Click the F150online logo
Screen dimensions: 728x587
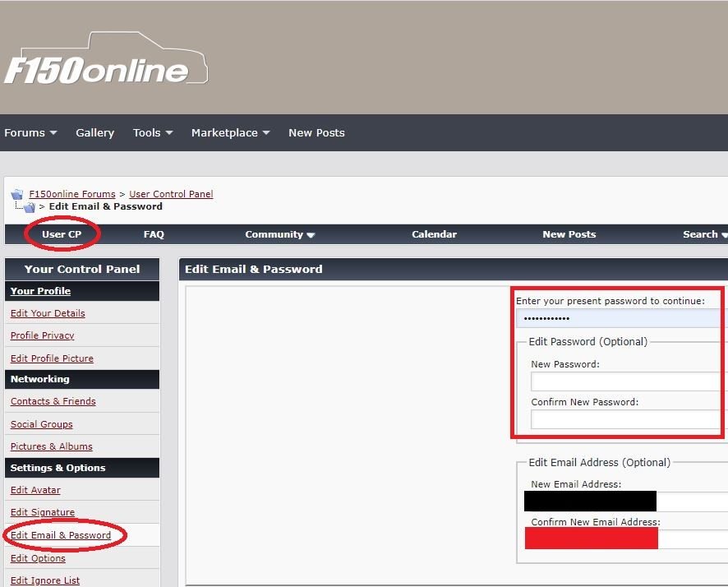pos(105,62)
